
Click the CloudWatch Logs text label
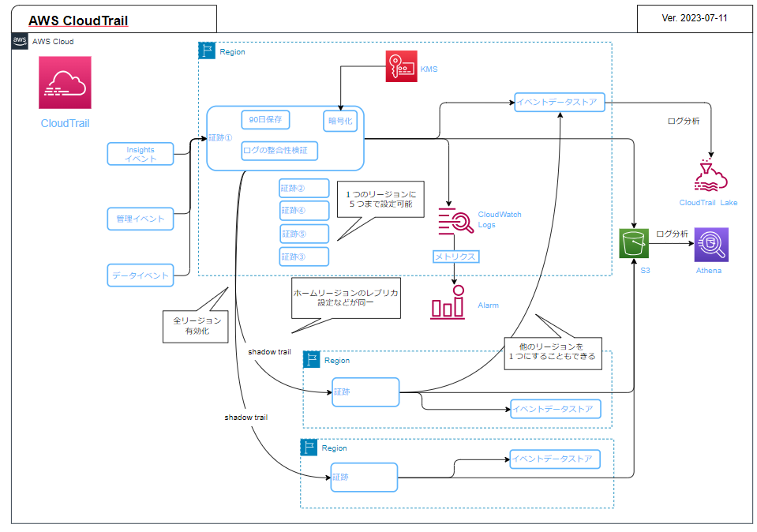tap(500, 219)
